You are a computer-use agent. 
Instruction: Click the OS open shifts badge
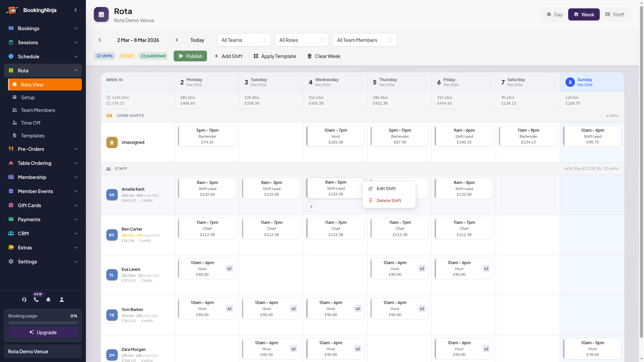pyautogui.click(x=109, y=116)
